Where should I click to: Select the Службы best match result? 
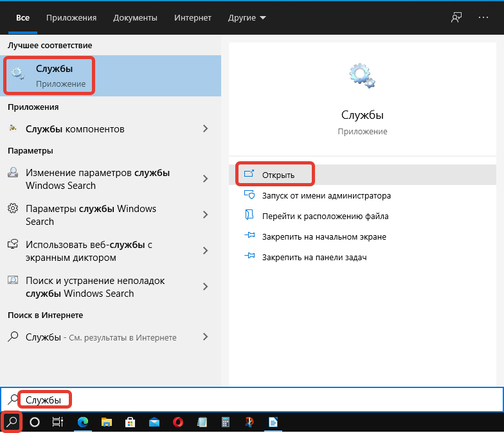click(x=111, y=76)
